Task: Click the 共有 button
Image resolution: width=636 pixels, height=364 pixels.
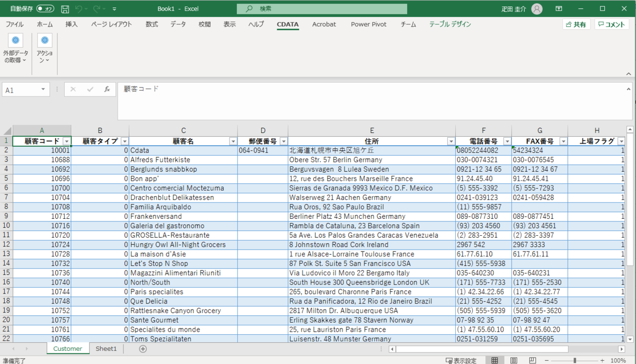Action: [576, 24]
